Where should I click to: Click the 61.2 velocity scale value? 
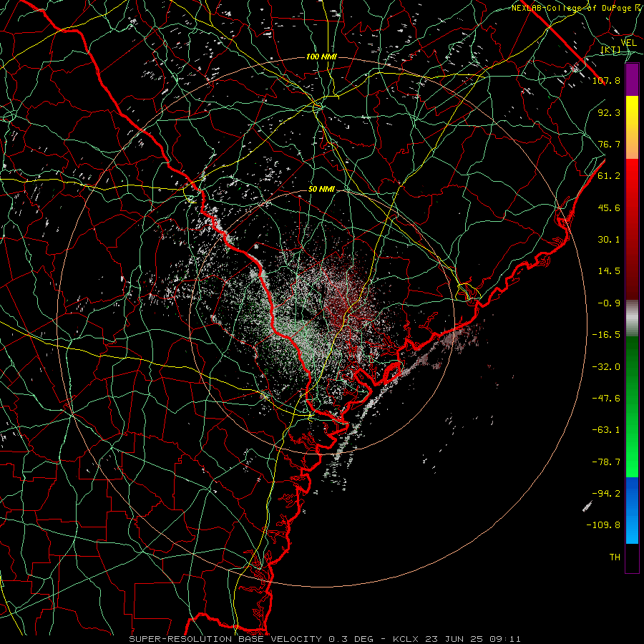coord(609,176)
